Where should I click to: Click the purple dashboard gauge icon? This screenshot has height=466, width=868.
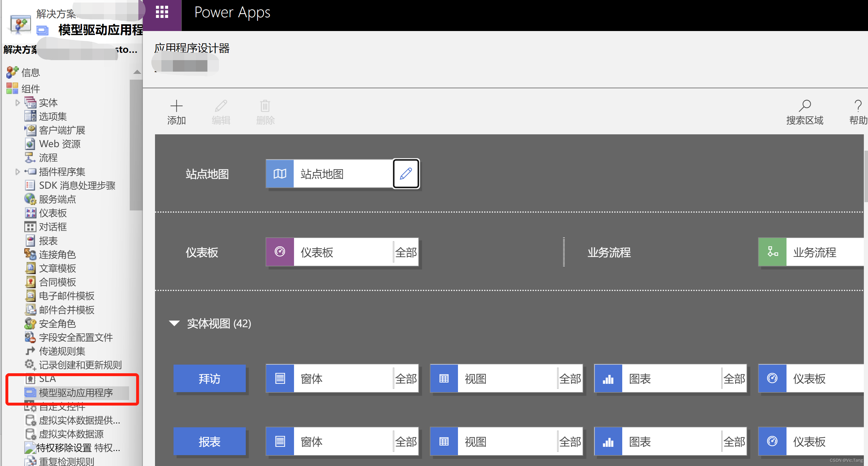280,252
